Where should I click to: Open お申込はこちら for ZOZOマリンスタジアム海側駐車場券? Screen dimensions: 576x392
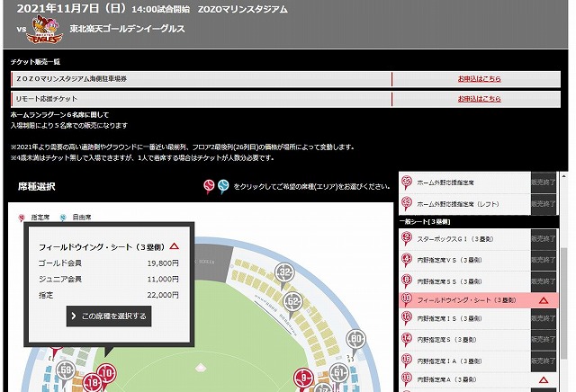479,79
